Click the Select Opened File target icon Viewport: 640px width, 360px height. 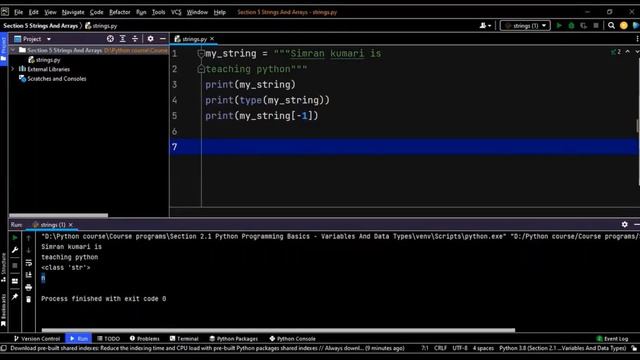(x=110, y=39)
